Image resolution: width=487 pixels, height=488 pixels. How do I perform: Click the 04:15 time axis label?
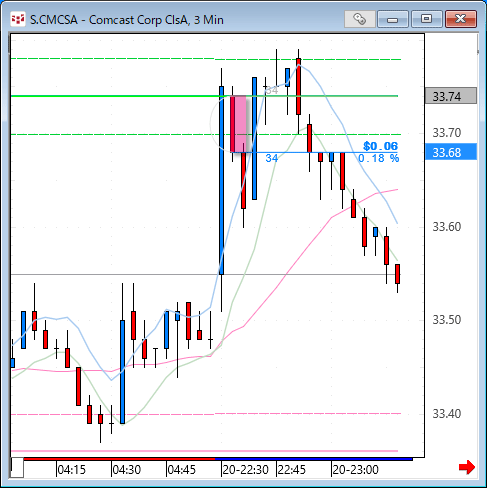pyautogui.click(x=71, y=470)
